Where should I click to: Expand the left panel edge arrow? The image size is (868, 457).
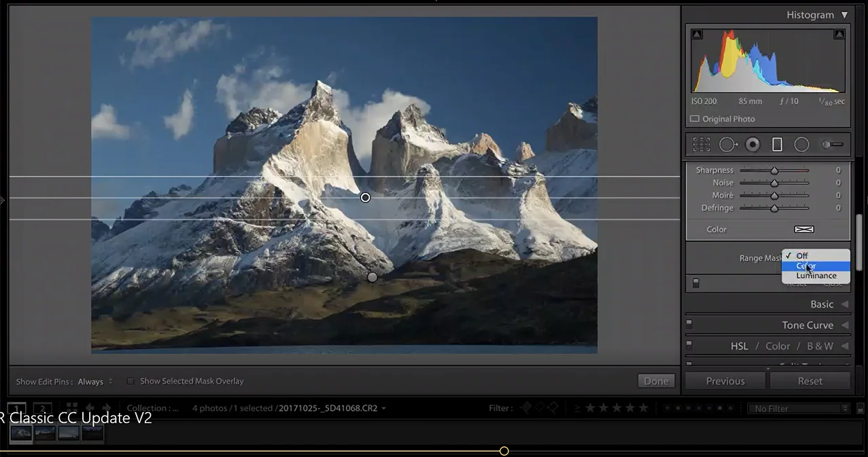pyautogui.click(x=3, y=200)
